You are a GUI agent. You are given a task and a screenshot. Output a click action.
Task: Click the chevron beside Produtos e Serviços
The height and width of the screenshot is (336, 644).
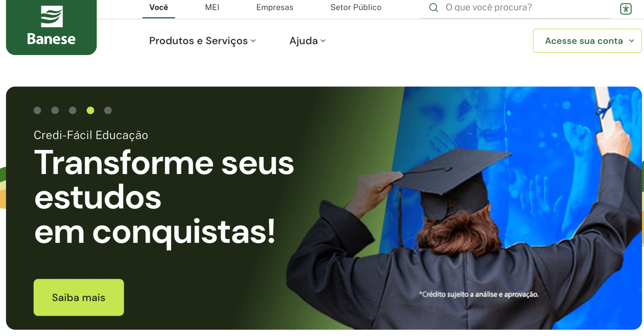(253, 41)
